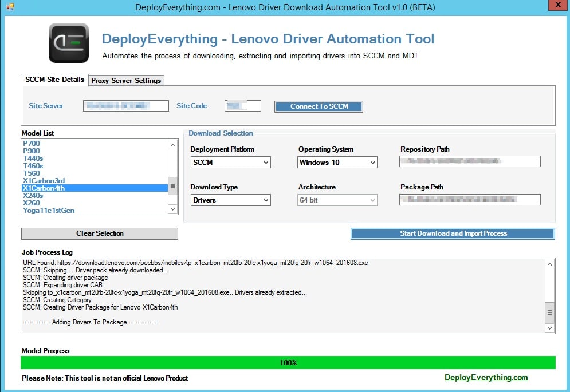The height and width of the screenshot is (392, 570).
Task: Click the 'Creating Category' log line
Action: point(57,300)
